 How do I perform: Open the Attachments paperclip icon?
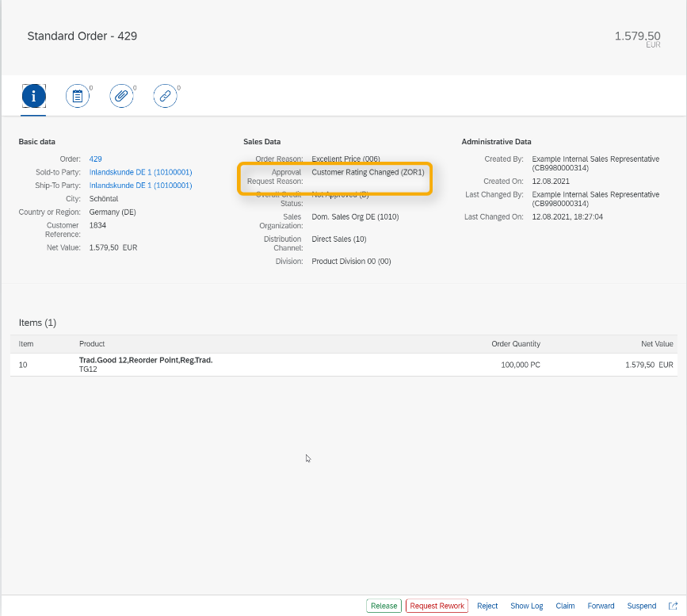pos(120,95)
